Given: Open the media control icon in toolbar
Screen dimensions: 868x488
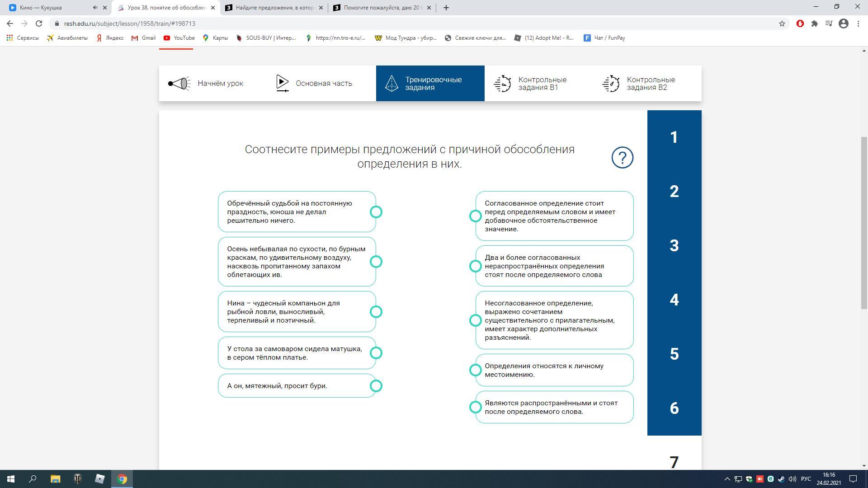Looking at the screenshot, I should 829,23.
